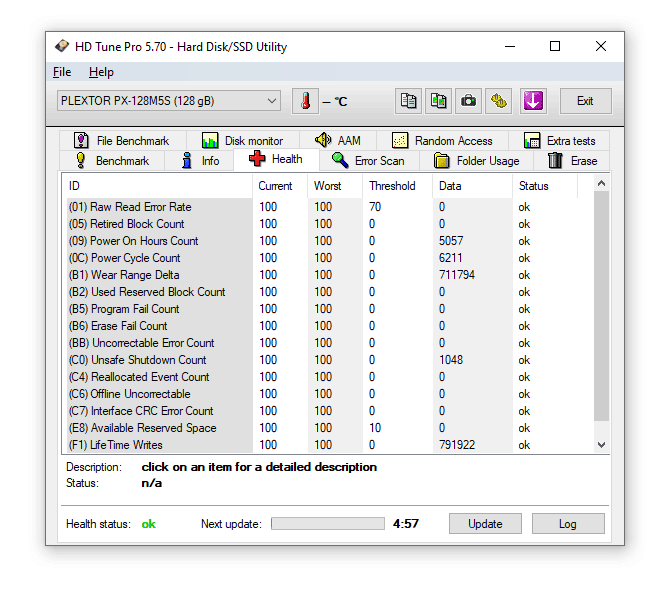Viewport: 667px width, 593px height.
Task: Minimize the HD Tune Pro window
Action: point(510,46)
